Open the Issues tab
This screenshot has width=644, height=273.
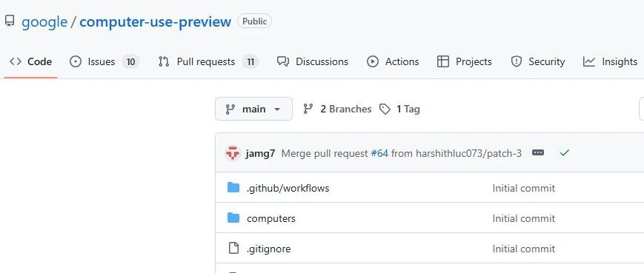[x=104, y=62]
